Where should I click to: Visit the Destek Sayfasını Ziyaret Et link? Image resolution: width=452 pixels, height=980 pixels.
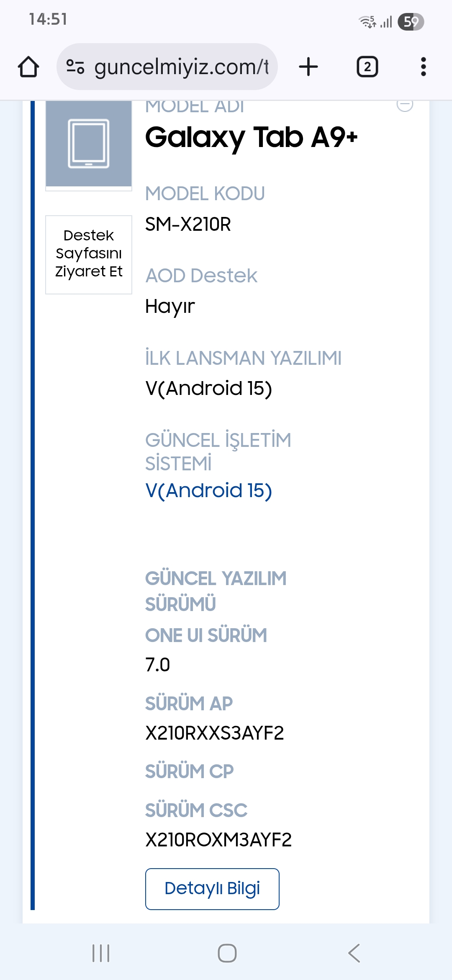(89, 254)
